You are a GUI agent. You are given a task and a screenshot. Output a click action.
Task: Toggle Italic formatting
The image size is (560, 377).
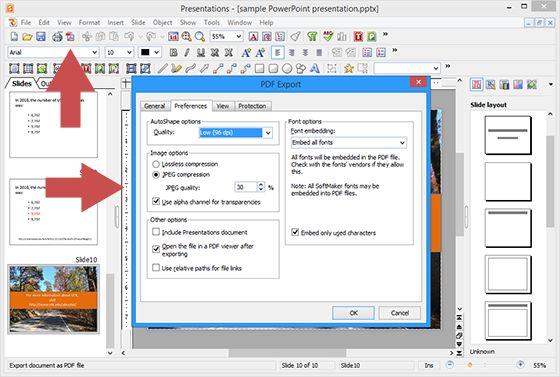187,53
